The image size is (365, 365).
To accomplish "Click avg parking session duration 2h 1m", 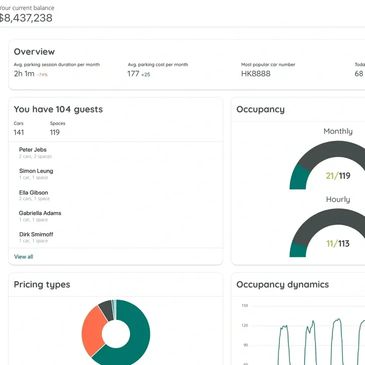I will (24, 74).
